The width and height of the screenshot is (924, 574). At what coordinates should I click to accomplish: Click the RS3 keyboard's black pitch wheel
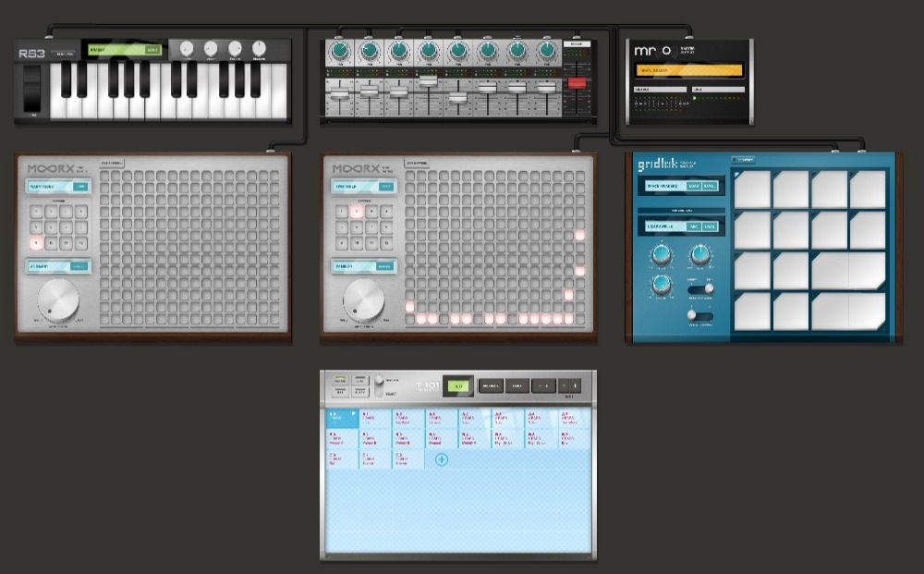click(31, 89)
